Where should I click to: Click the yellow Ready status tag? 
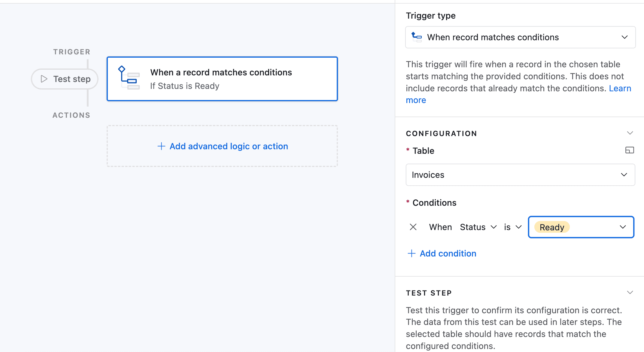click(552, 227)
